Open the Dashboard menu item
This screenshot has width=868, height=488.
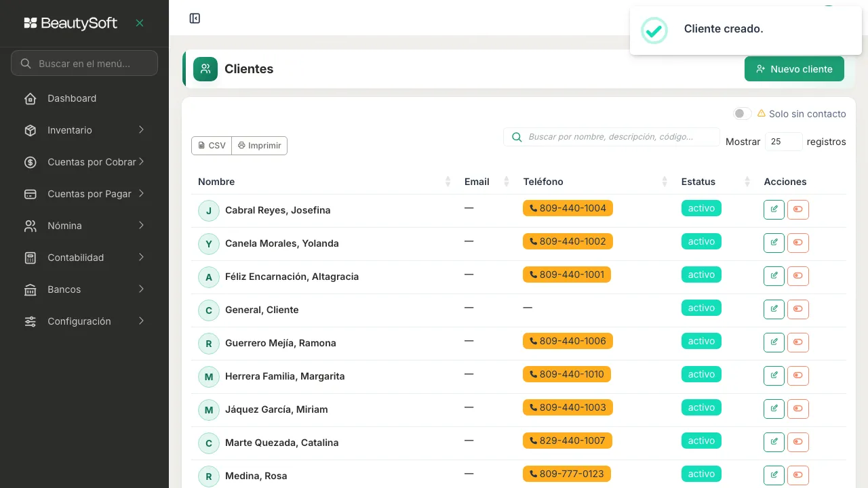pos(84,99)
